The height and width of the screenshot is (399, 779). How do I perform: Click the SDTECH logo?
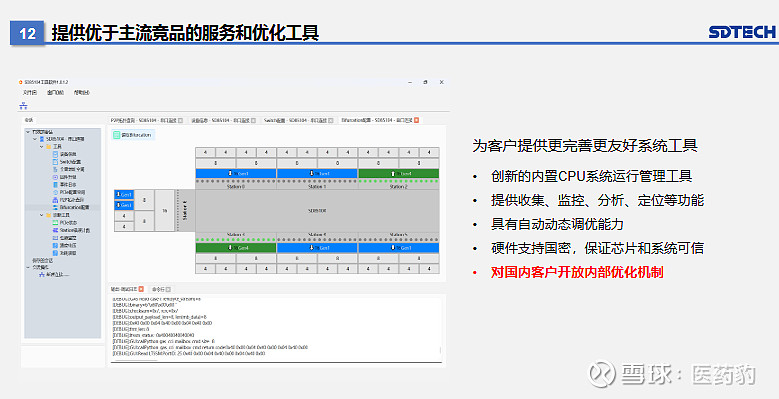point(742,32)
